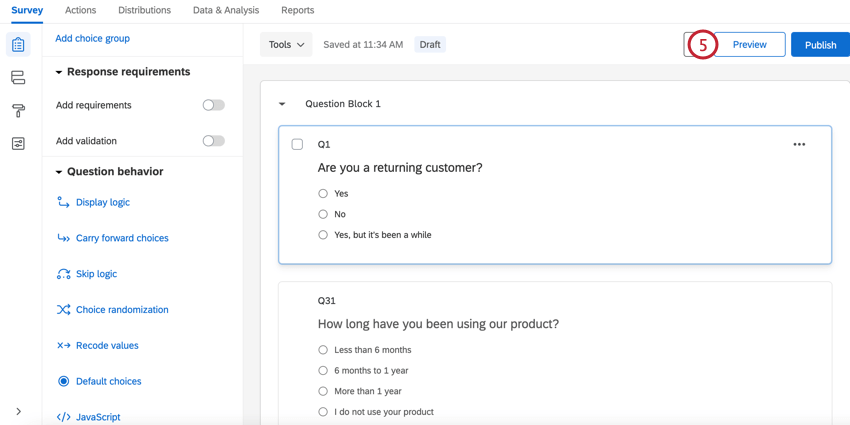850x425 pixels.
Task: Open the survey flow icon in sidebar
Action: (x=18, y=78)
